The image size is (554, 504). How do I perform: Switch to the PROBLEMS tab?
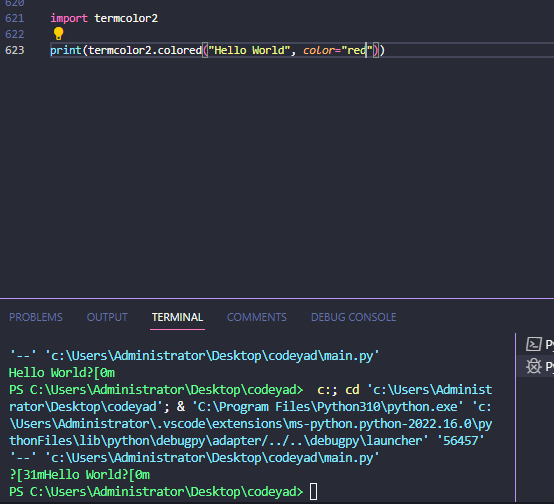coord(36,317)
